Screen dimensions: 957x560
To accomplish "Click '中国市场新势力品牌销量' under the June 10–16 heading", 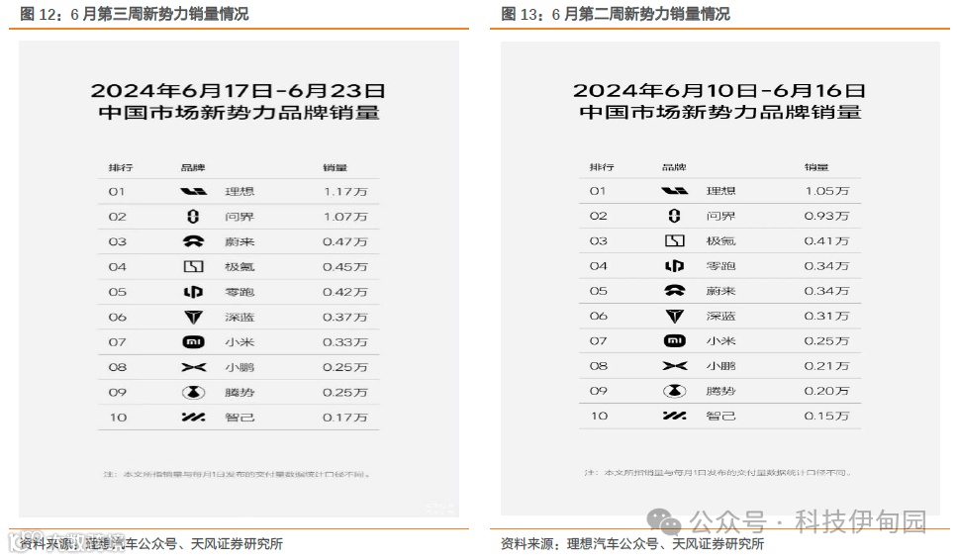I will [x=720, y=112].
